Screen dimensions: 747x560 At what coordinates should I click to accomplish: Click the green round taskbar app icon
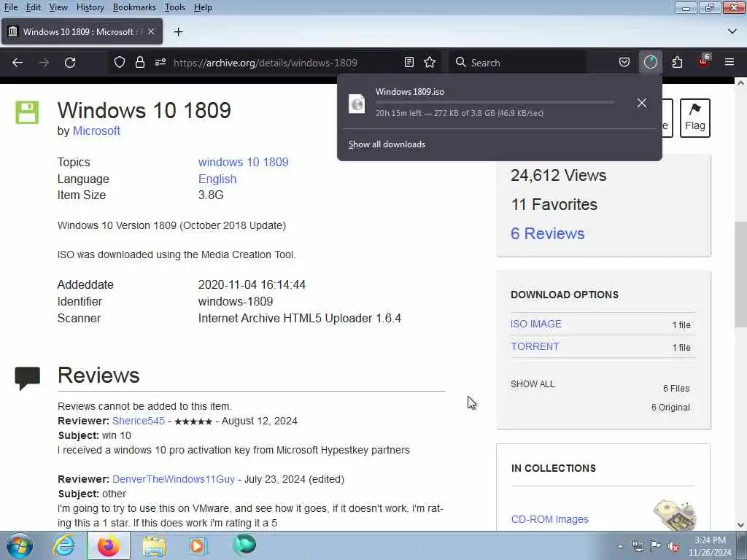pos(244,545)
